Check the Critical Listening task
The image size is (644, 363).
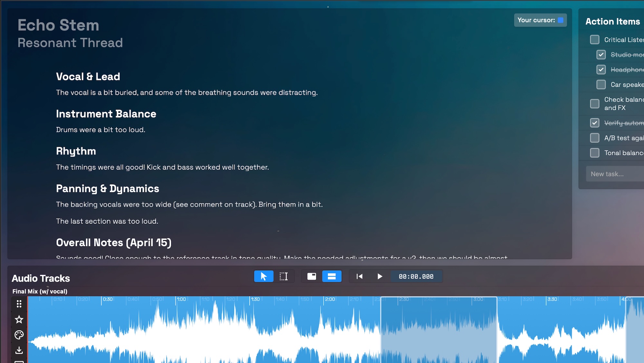click(x=594, y=40)
